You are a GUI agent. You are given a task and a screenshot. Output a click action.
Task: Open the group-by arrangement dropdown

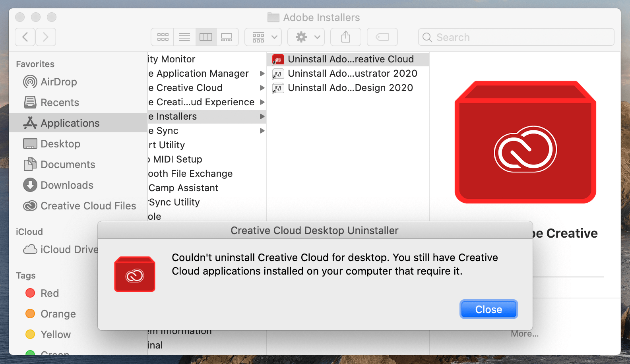coord(263,37)
